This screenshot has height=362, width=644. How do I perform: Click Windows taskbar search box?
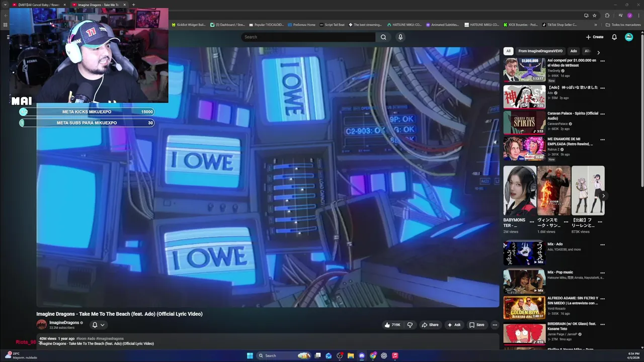[285, 355]
